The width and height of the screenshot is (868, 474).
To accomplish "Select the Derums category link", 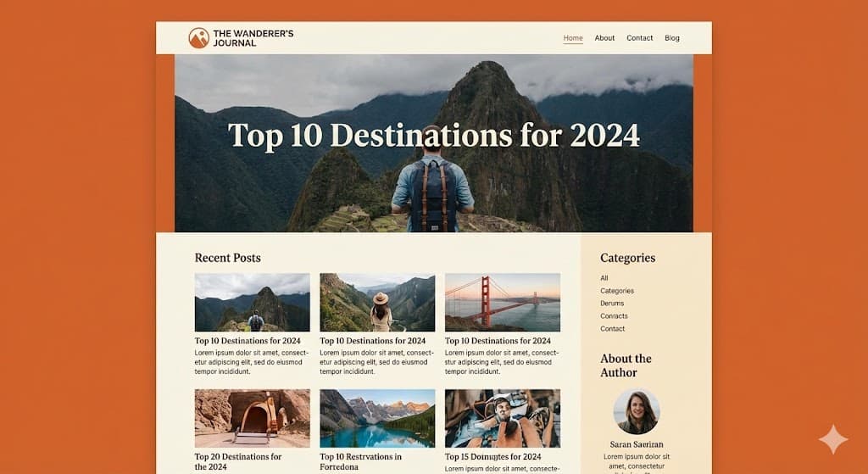I will click(x=612, y=304).
